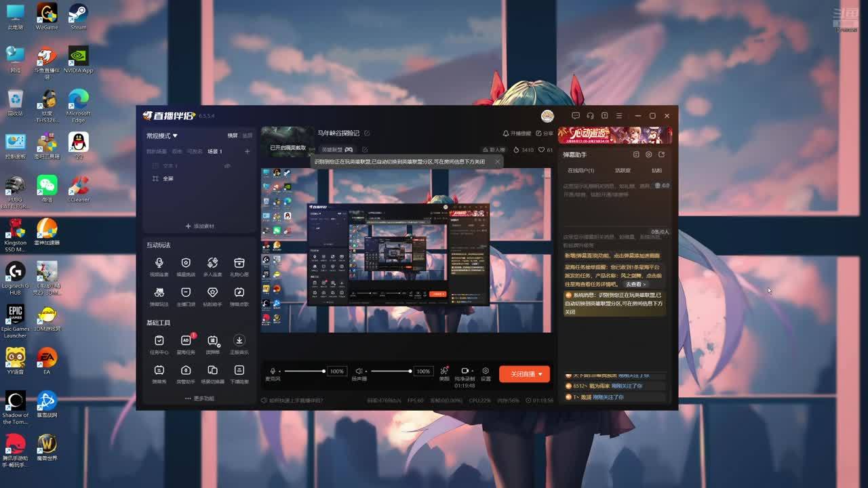The height and width of the screenshot is (488, 868).
Task: Select the 横屏 landscape orientation option
Action: 233,136
